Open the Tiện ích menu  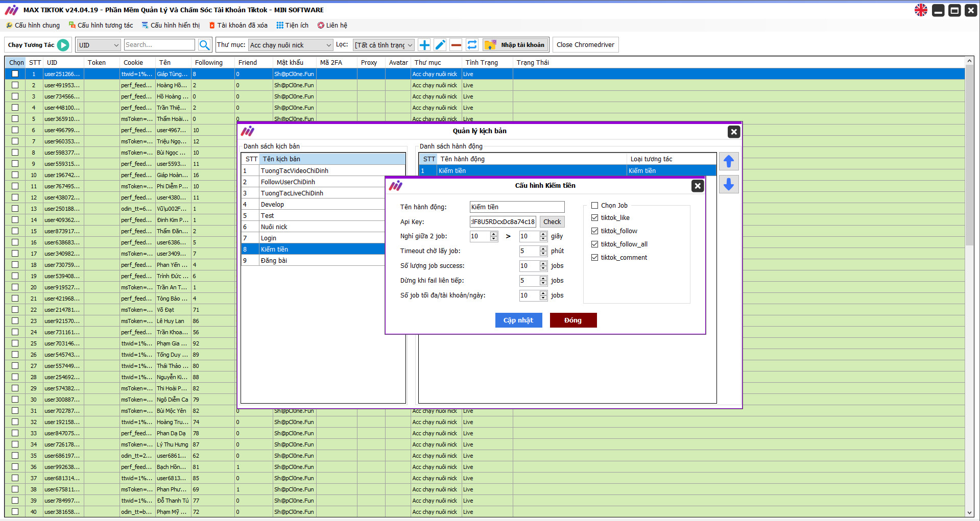pos(293,26)
